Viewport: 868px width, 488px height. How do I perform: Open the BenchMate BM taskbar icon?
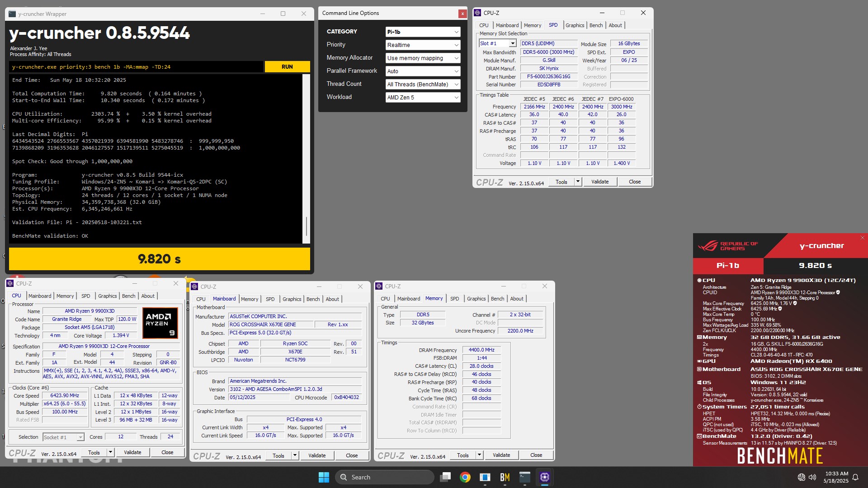coord(505,477)
